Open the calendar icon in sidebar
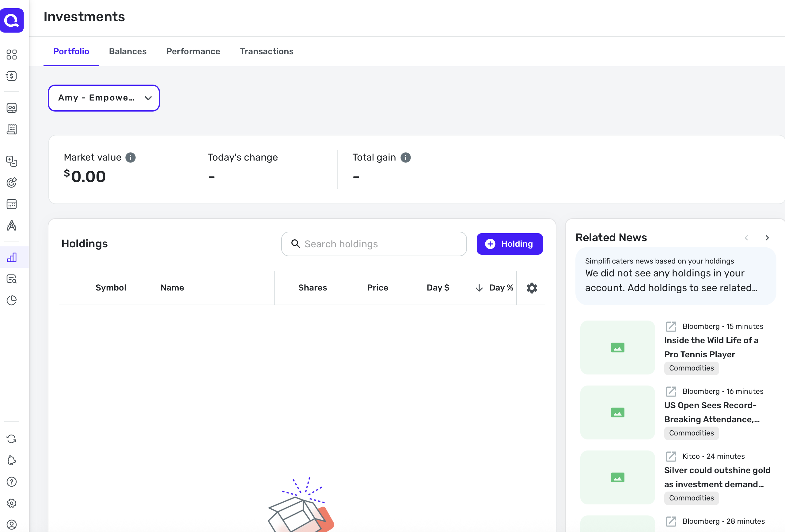Viewport: 785px width, 532px height. point(11,204)
